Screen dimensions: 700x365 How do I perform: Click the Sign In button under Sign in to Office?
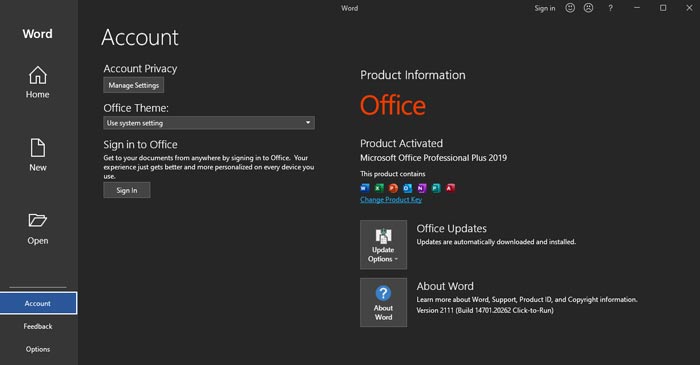[127, 190]
